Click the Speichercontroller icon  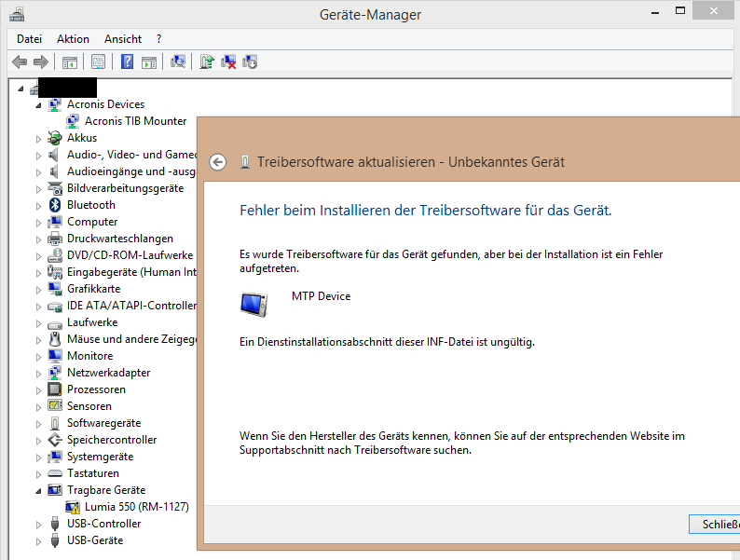coord(55,440)
